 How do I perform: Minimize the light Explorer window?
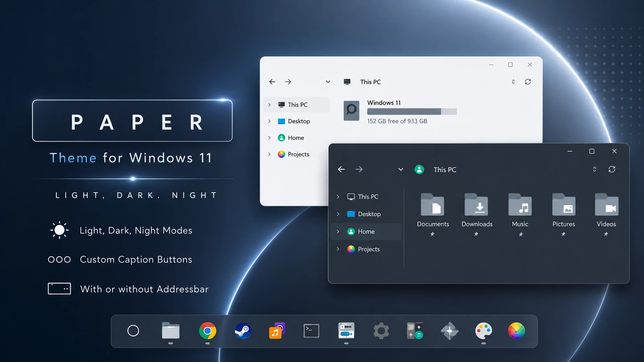(x=491, y=65)
